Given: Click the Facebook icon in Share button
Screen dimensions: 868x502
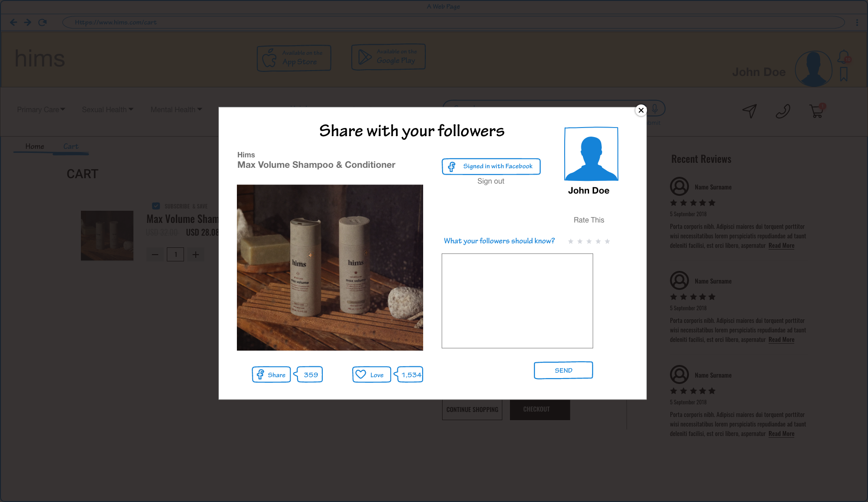Looking at the screenshot, I should click(260, 374).
